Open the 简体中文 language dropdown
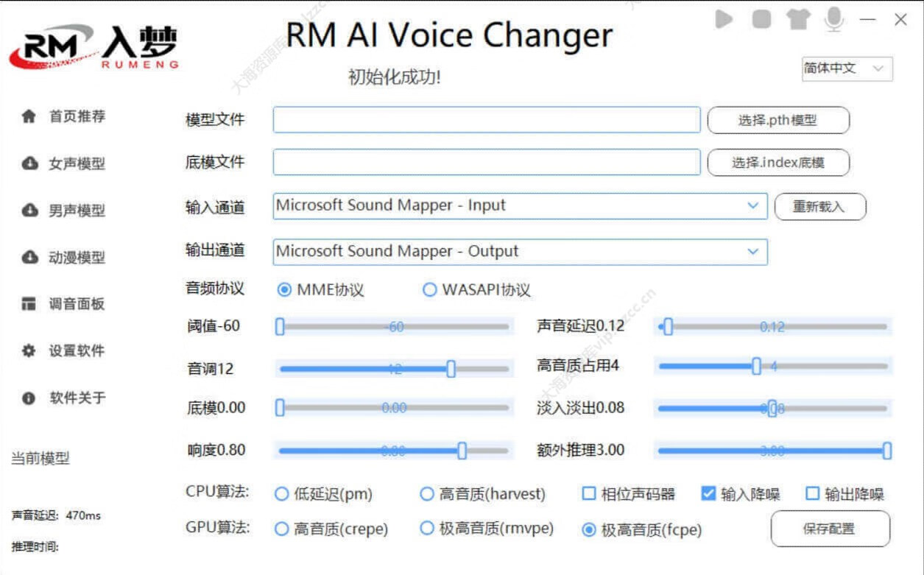This screenshot has height=575, width=924. pos(847,68)
